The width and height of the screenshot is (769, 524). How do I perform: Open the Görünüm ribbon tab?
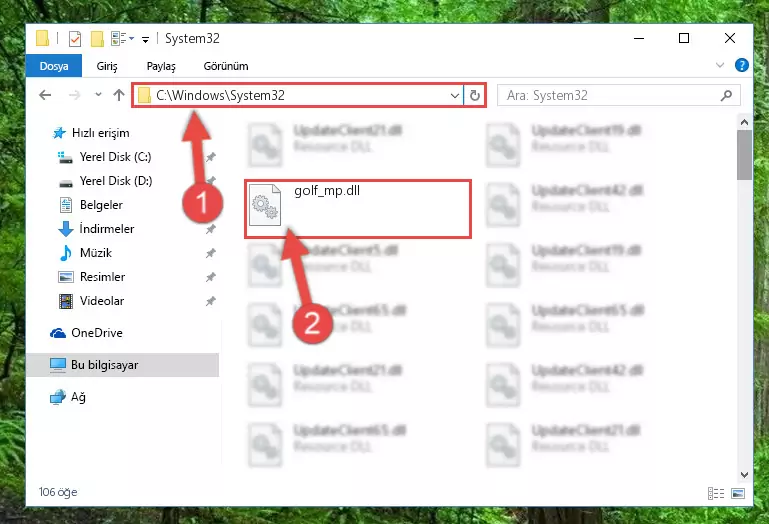(x=226, y=66)
